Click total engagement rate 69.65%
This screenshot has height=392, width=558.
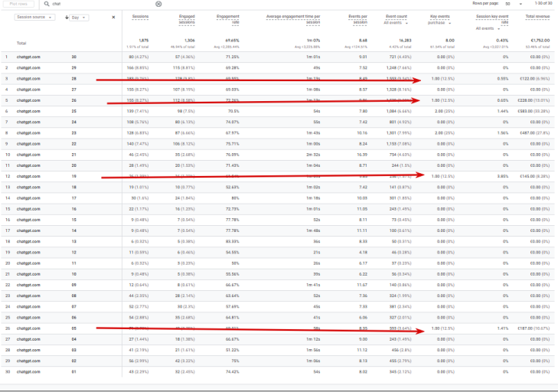pyautogui.click(x=233, y=41)
